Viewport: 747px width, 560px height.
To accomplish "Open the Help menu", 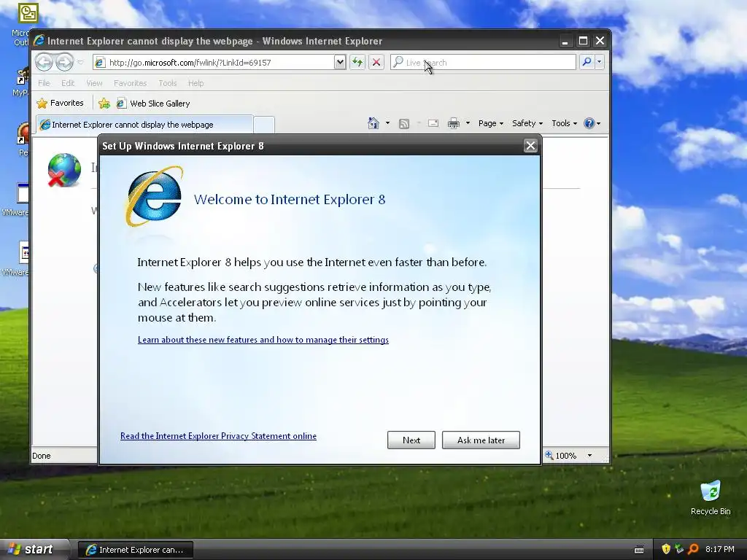I will point(196,83).
